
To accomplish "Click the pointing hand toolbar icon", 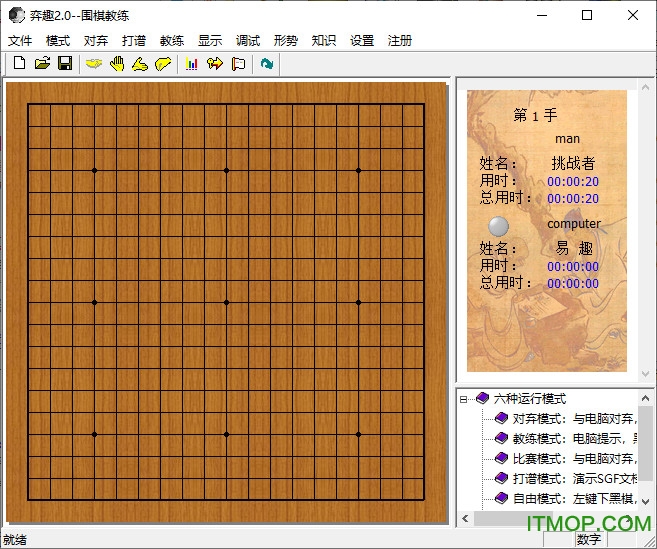I will tap(140, 64).
